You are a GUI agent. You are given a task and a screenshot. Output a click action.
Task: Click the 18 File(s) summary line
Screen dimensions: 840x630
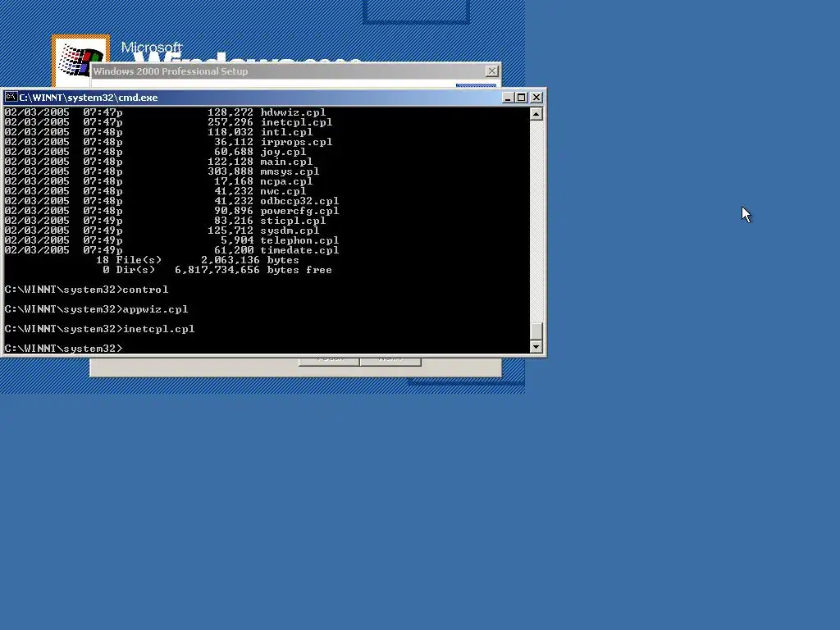tap(198, 260)
